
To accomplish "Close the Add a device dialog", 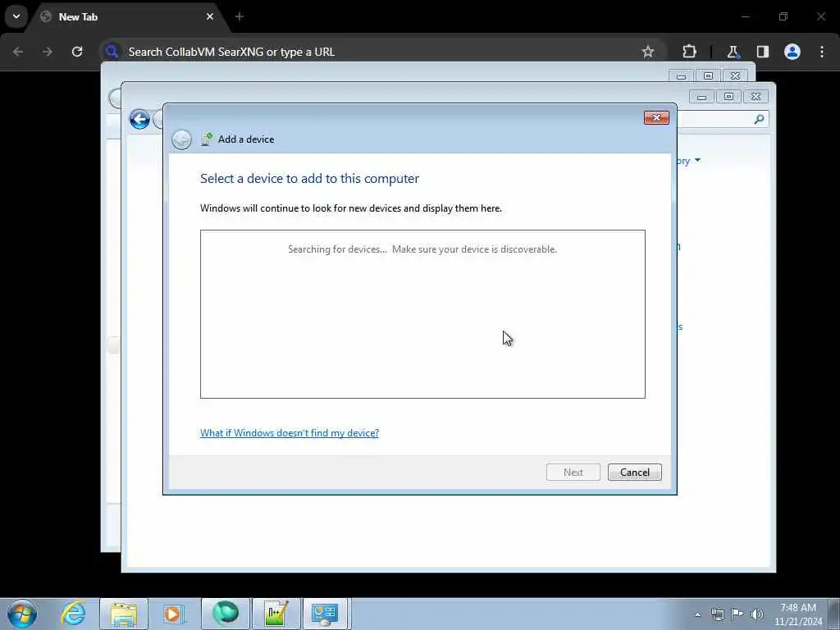I will point(656,117).
